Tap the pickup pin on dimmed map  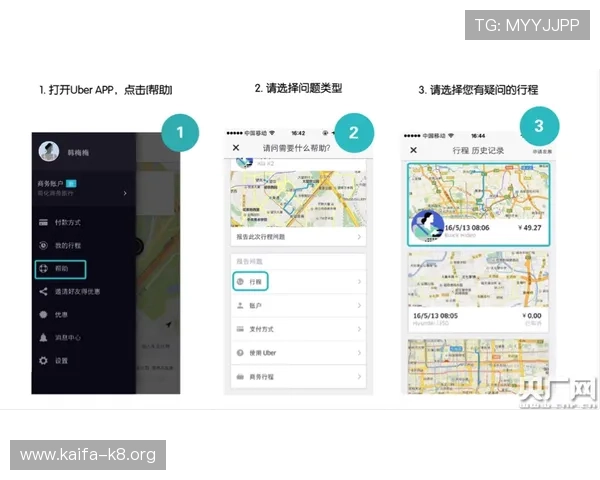(x=138, y=246)
